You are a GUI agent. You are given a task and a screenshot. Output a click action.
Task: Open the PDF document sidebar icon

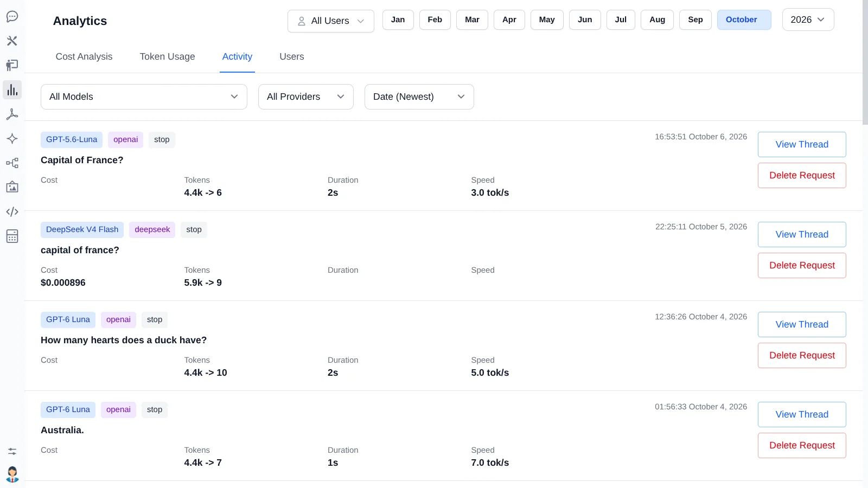click(12, 114)
